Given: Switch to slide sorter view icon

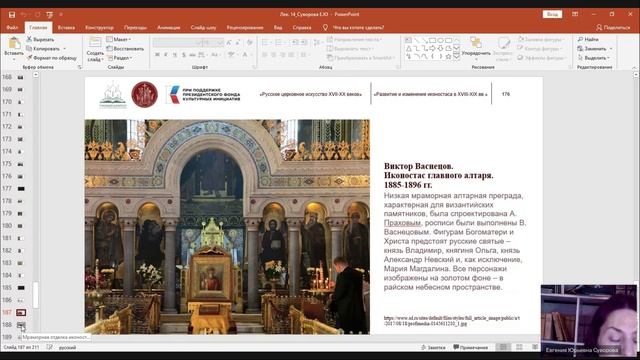Looking at the screenshot, I should (519, 347).
